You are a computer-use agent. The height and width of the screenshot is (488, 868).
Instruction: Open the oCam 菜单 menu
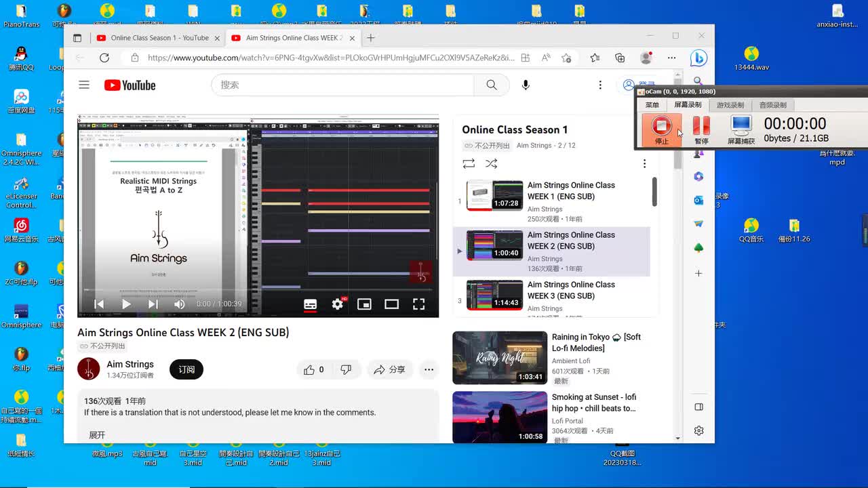(652, 105)
